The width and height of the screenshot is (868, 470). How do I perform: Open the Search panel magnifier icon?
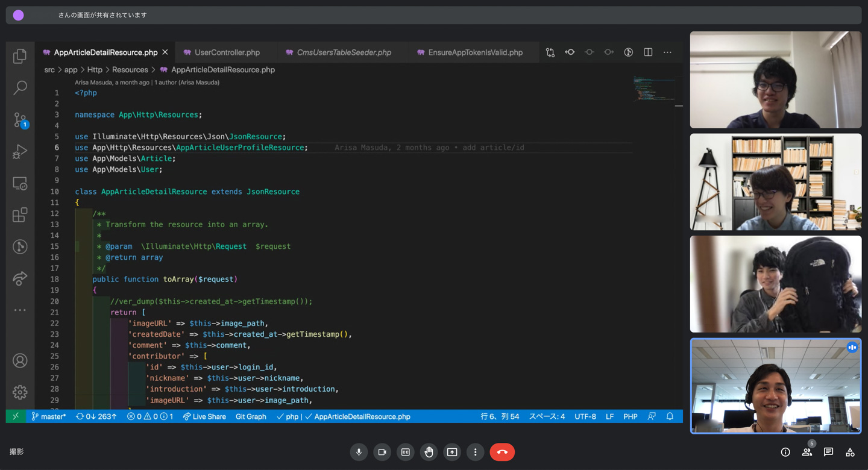[x=20, y=88]
